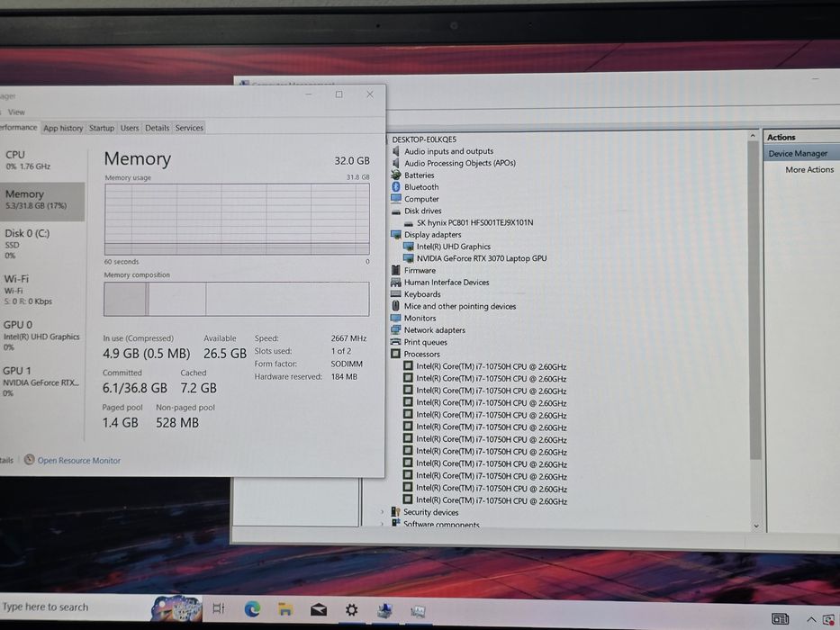Select the Computer category icon
Screen dimensions: 840x630
click(396, 198)
